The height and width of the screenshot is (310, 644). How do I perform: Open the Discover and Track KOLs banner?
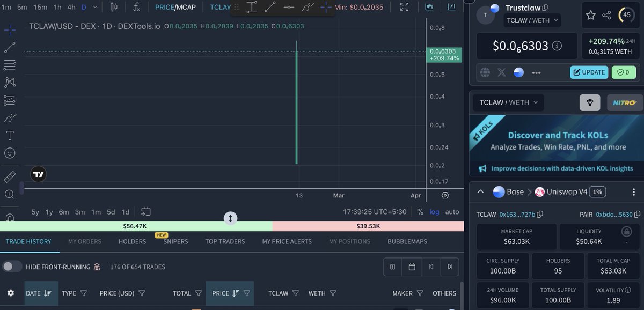pos(557,145)
